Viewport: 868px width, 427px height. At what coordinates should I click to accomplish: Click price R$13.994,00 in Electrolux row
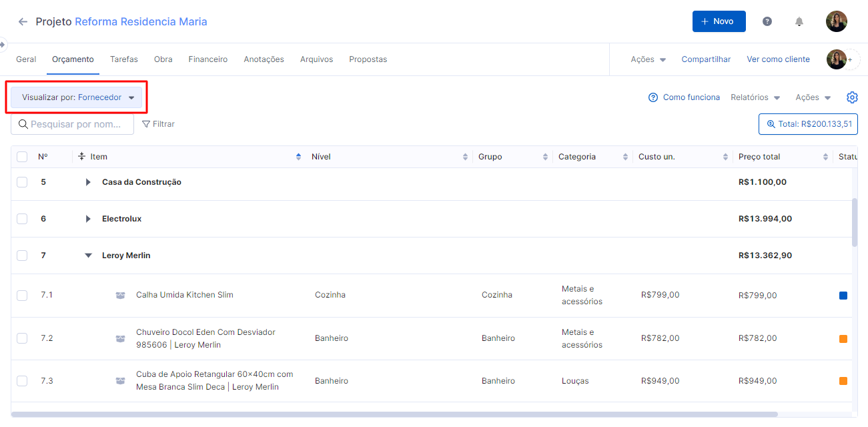tap(765, 219)
